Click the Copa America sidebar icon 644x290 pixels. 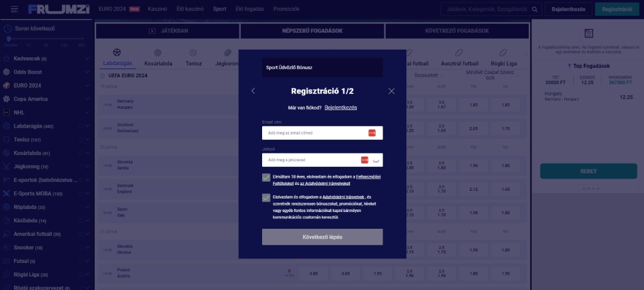(6, 99)
